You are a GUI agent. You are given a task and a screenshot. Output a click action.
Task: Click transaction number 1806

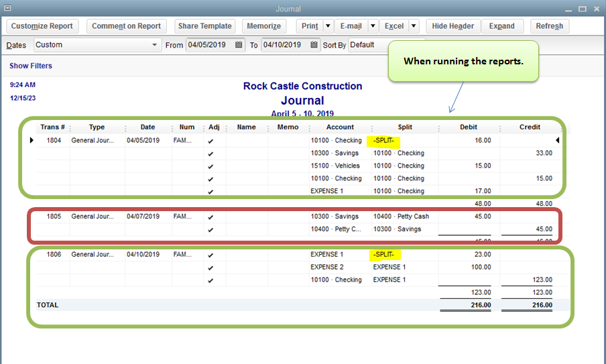click(54, 254)
